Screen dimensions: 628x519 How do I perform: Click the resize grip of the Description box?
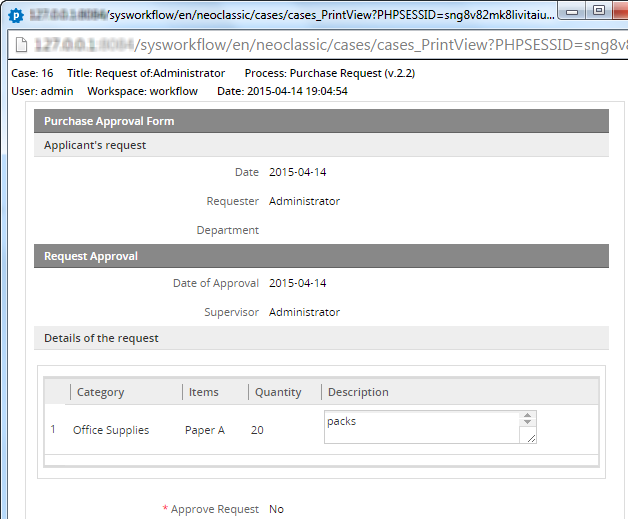coord(529,437)
